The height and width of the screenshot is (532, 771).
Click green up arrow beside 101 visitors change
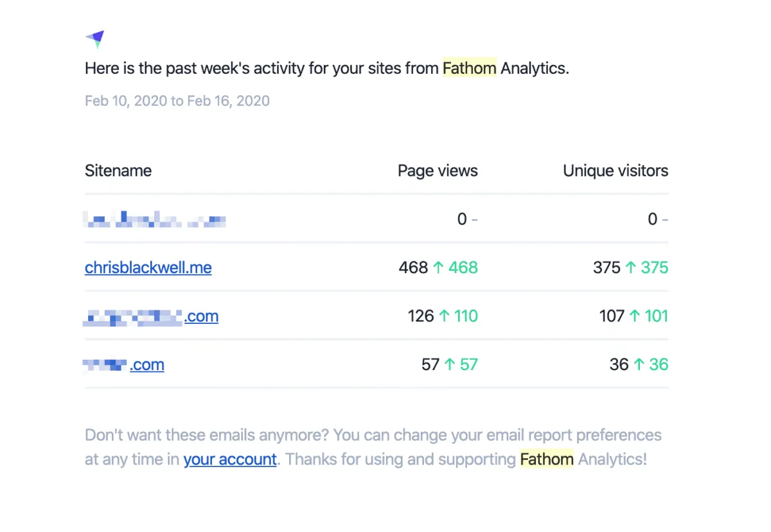(x=635, y=316)
